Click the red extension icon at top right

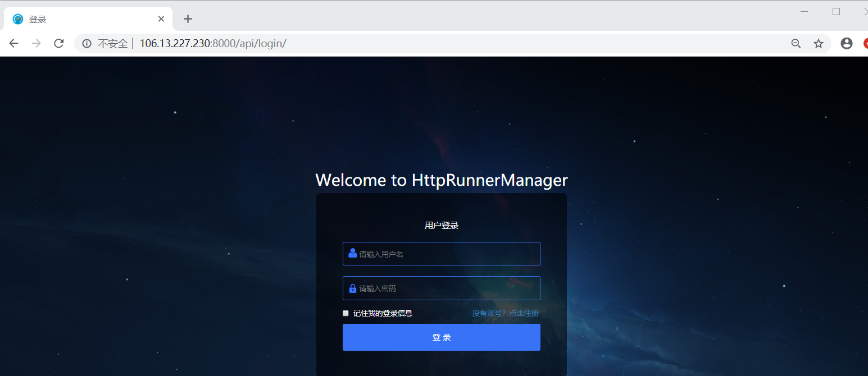pyautogui.click(x=866, y=43)
